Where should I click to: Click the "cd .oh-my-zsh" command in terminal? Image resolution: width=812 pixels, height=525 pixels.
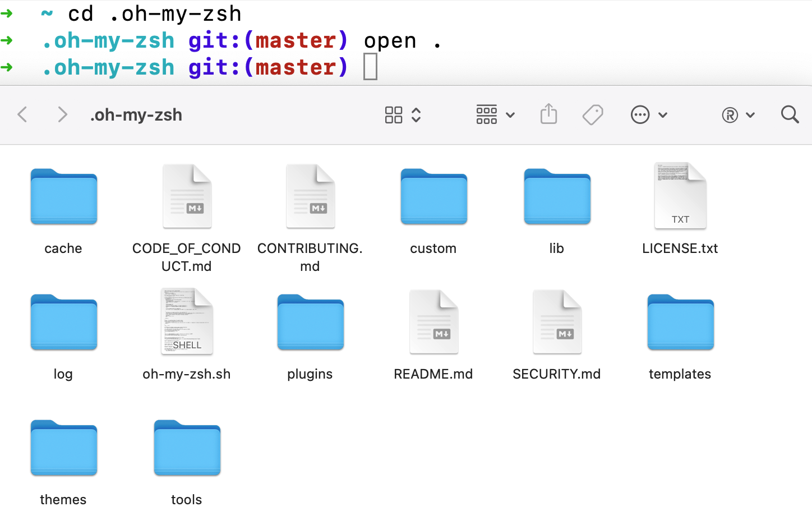click(155, 14)
